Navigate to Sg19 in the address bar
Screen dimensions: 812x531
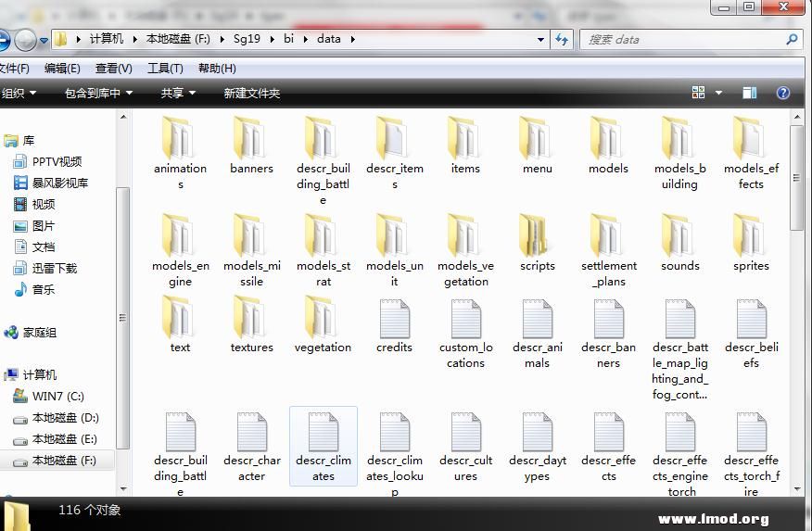point(247,39)
